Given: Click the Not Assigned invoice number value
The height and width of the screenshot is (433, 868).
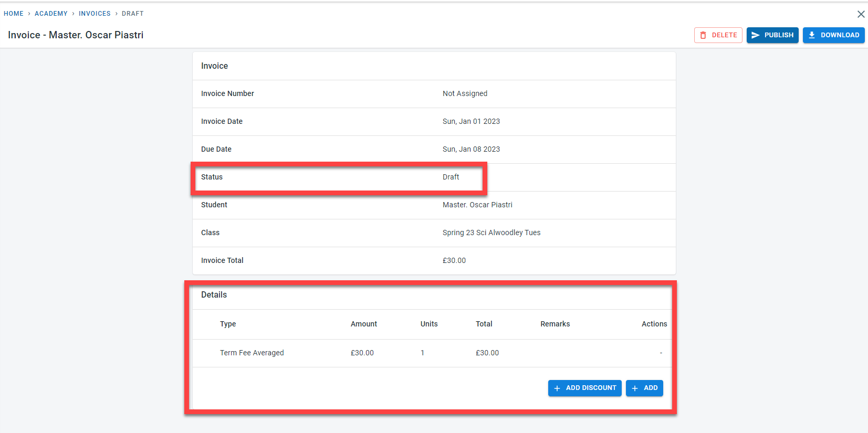Looking at the screenshot, I should 465,93.
